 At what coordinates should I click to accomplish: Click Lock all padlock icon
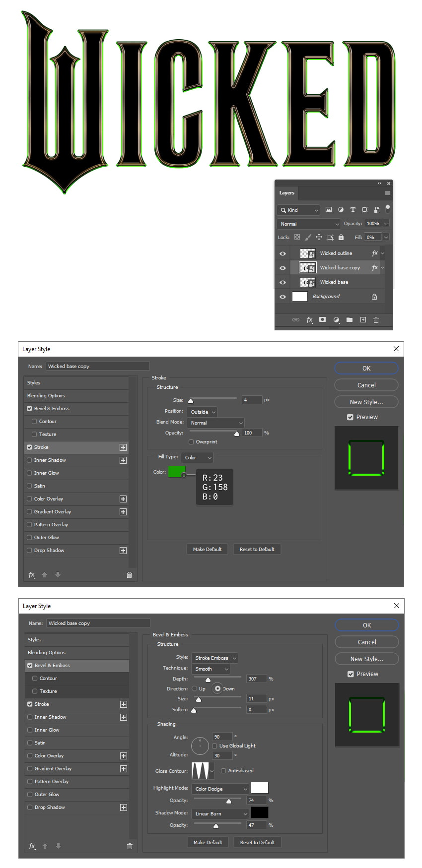pos(341,237)
